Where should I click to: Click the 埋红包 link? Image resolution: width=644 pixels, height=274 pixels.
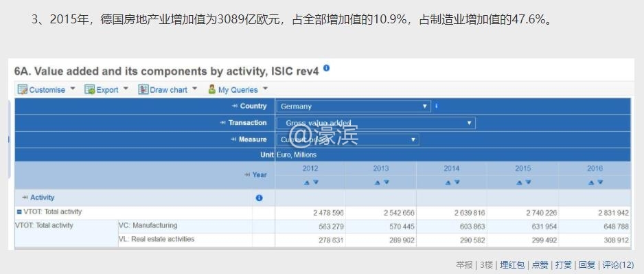pyautogui.click(x=512, y=265)
